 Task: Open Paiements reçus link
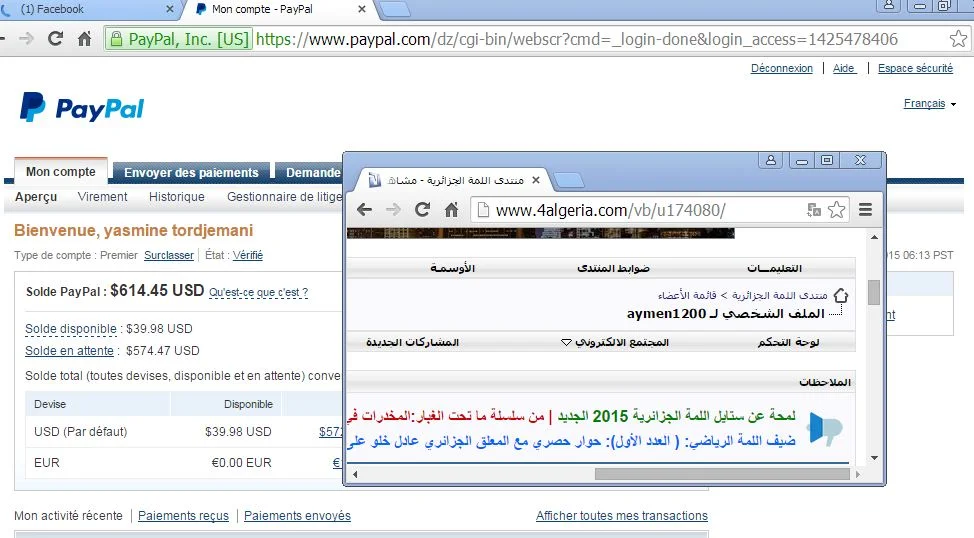pos(183,516)
